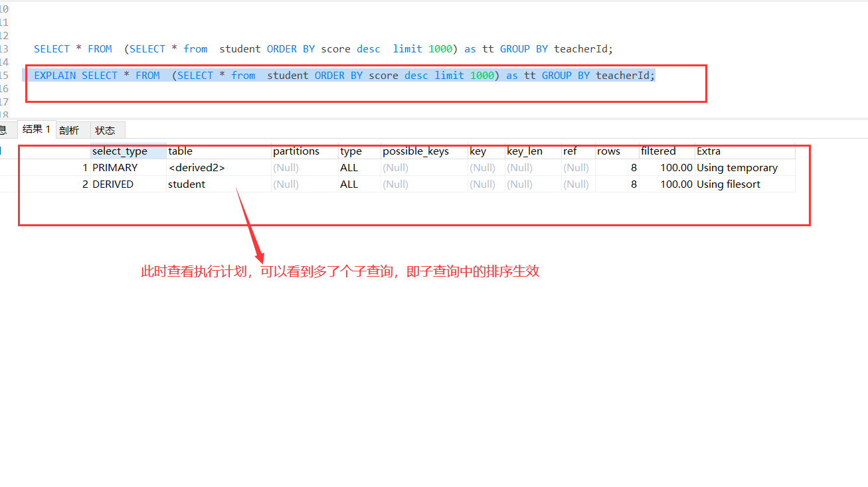Select the Using temporary cell
Screen dimensions: 868x487
pyautogui.click(x=744, y=168)
